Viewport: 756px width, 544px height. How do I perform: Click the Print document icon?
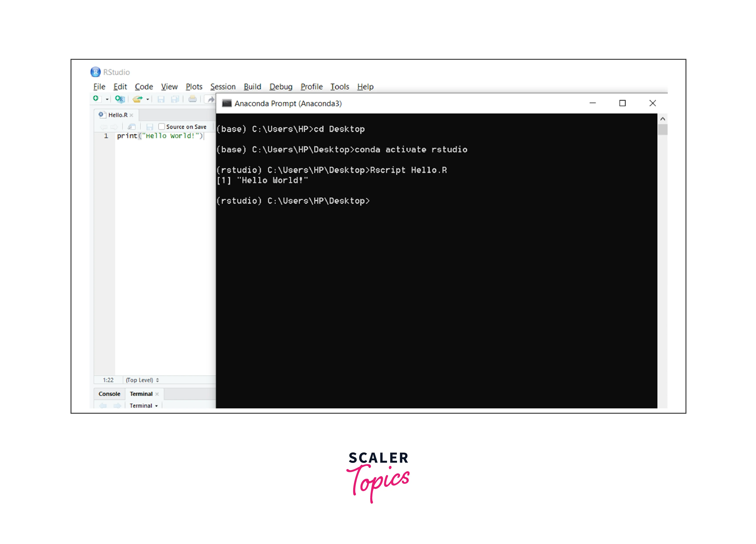(x=192, y=99)
